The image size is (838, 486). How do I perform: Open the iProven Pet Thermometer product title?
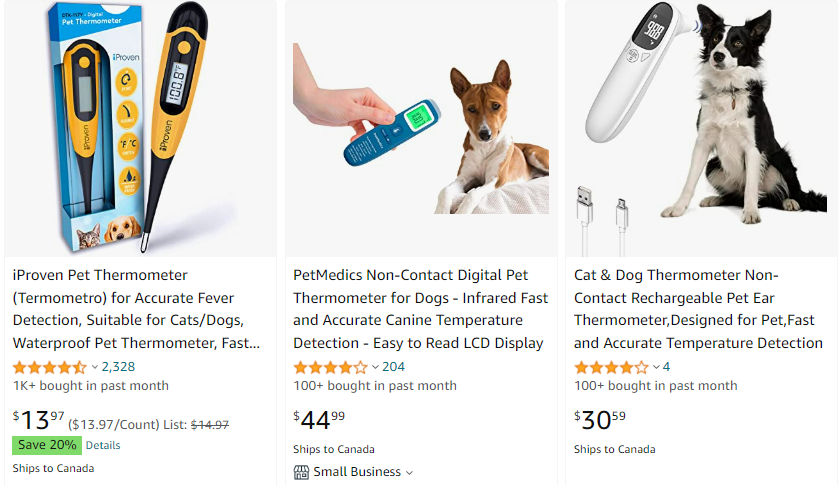click(136, 309)
